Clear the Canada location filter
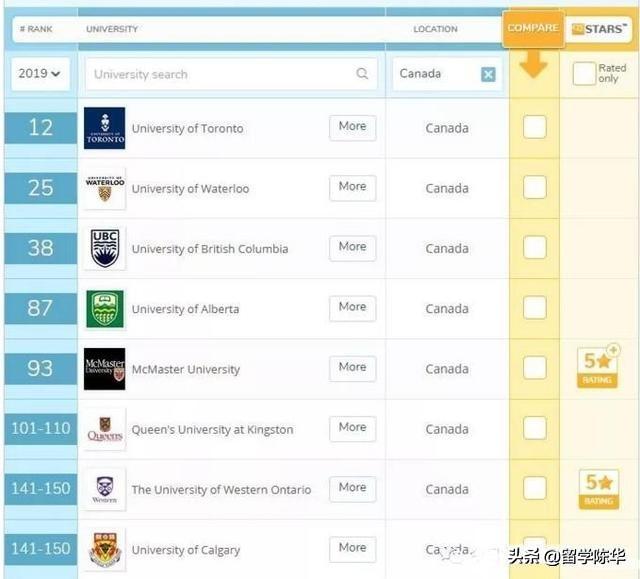The image size is (640, 579). point(488,74)
